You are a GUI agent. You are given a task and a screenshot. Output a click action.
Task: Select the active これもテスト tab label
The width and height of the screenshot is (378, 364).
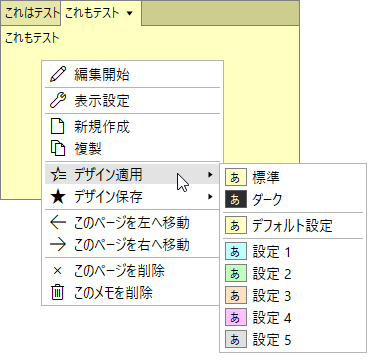point(92,13)
